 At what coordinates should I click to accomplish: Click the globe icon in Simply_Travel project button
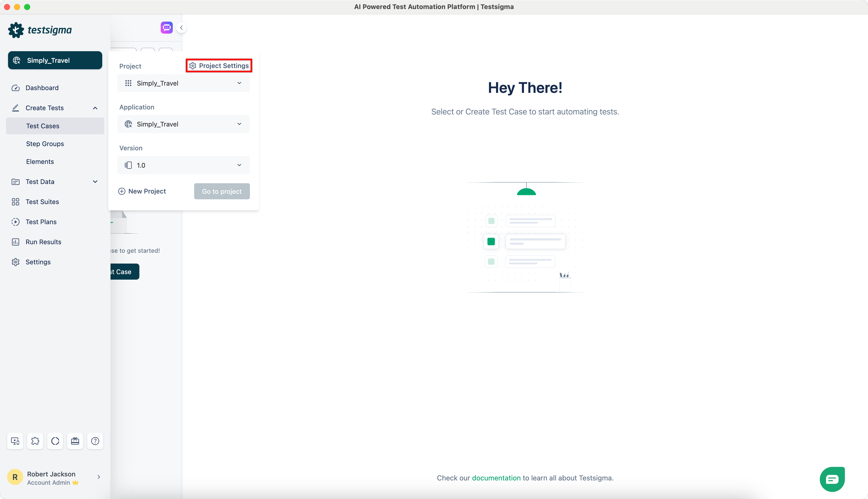[17, 60]
